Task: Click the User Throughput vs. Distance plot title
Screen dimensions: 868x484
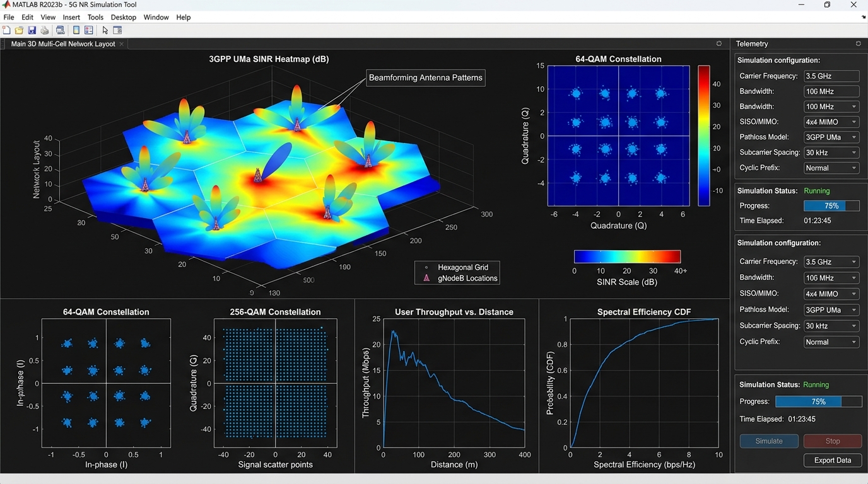Action: point(454,312)
